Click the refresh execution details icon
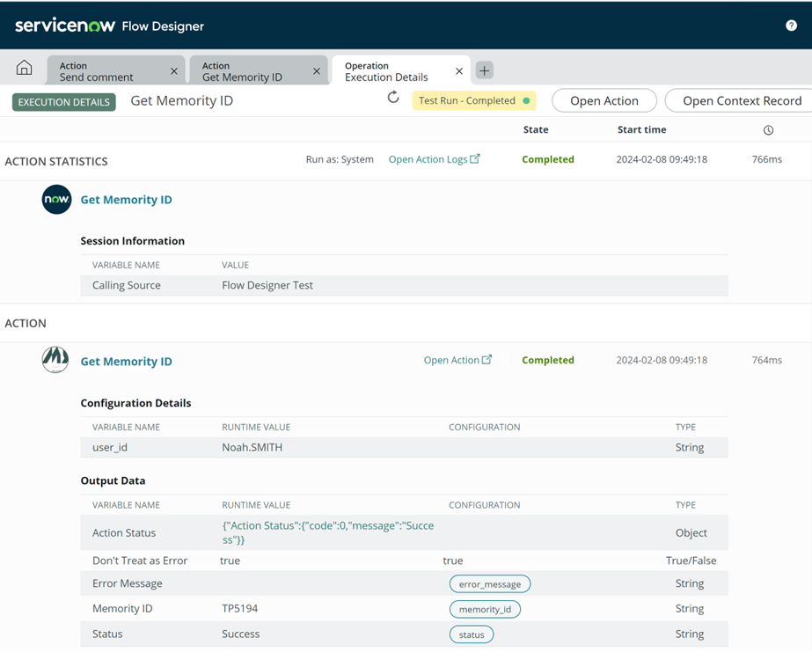The height and width of the screenshot is (667, 812). click(x=393, y=98)
